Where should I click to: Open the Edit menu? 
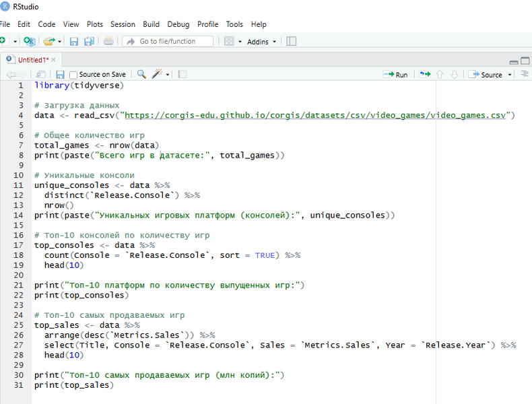[24, 24]
